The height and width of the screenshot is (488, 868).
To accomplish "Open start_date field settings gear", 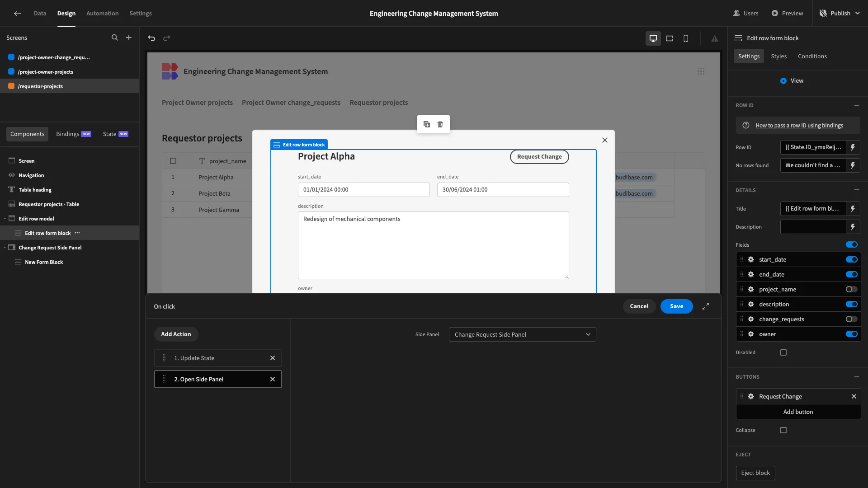I will tap(751, 259).
